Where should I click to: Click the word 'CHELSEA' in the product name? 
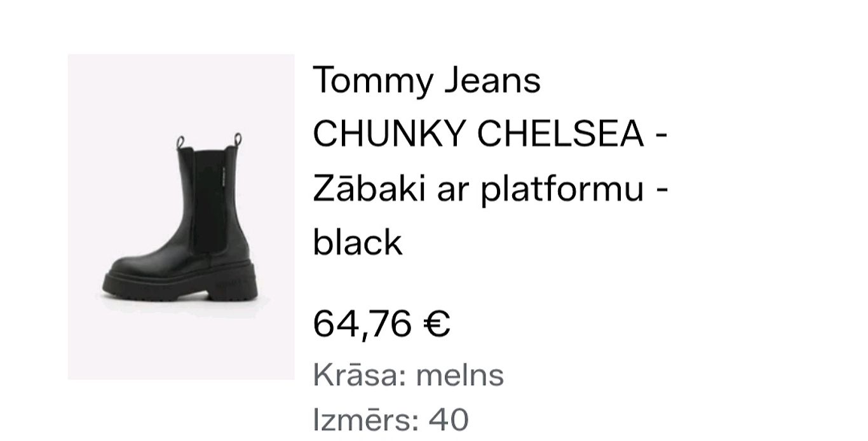click(560, 135)
